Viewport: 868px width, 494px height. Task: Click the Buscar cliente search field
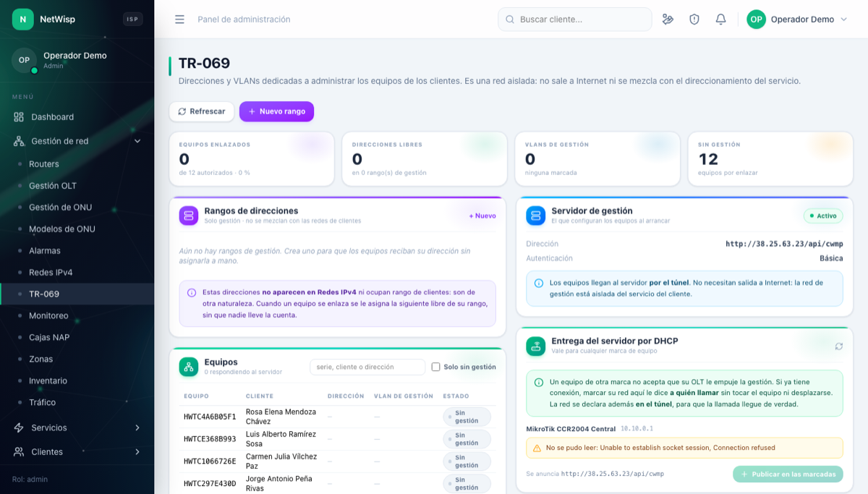pyautogui.click(x=575, y=20)
